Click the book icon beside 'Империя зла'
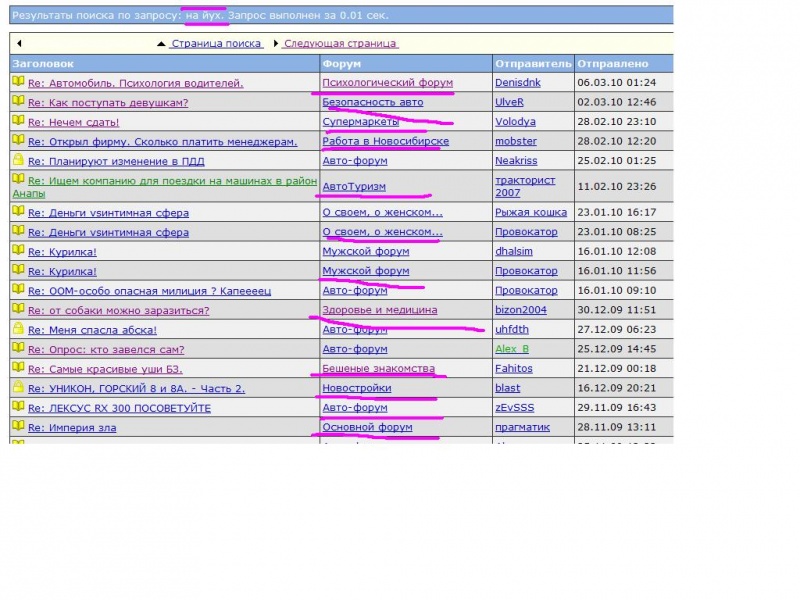Image resolution: width=800 pixels, height=600 pixels. click(x=18, y=427)
